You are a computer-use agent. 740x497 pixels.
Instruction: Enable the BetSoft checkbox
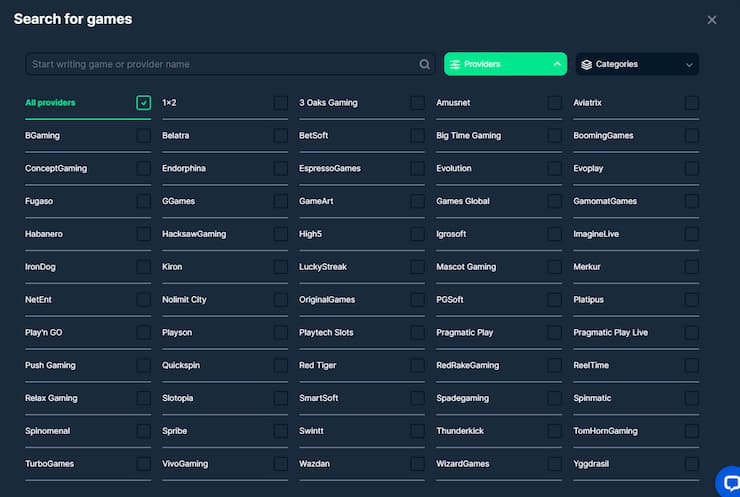click(x=418, y=135)
